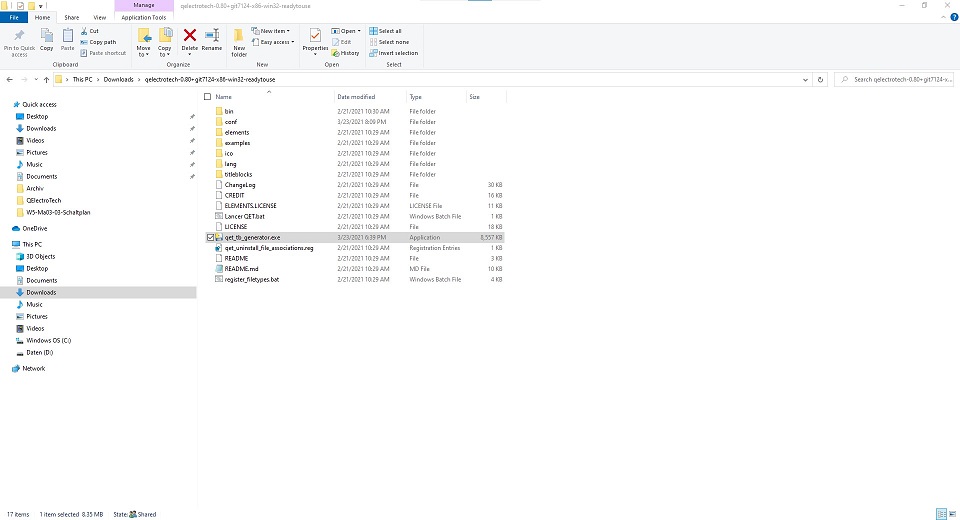Toggle the select-all checkbox beside Name header
The height and width of the screenshot is (520, 960).
click(x=207, y=97)
